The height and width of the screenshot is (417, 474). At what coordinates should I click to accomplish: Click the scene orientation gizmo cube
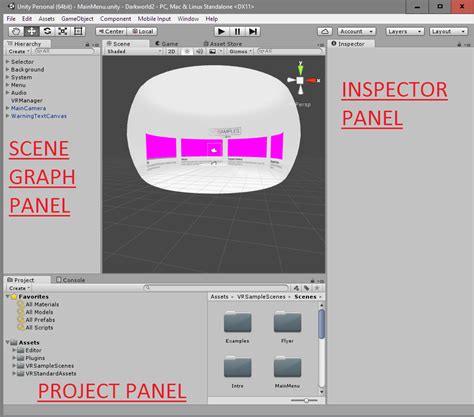coord(300,80)
